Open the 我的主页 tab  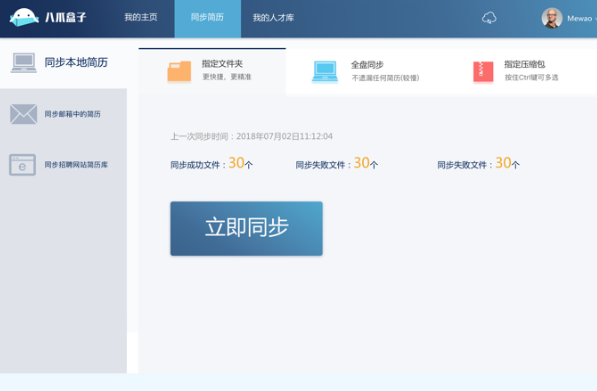click(x=140, y=17)
